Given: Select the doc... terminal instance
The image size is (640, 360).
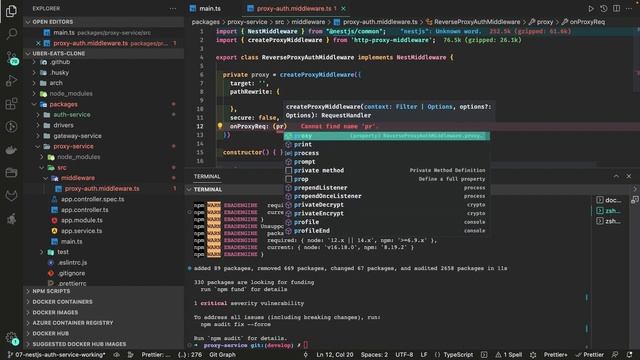Looking at the screenshot, I should point(609,200).
